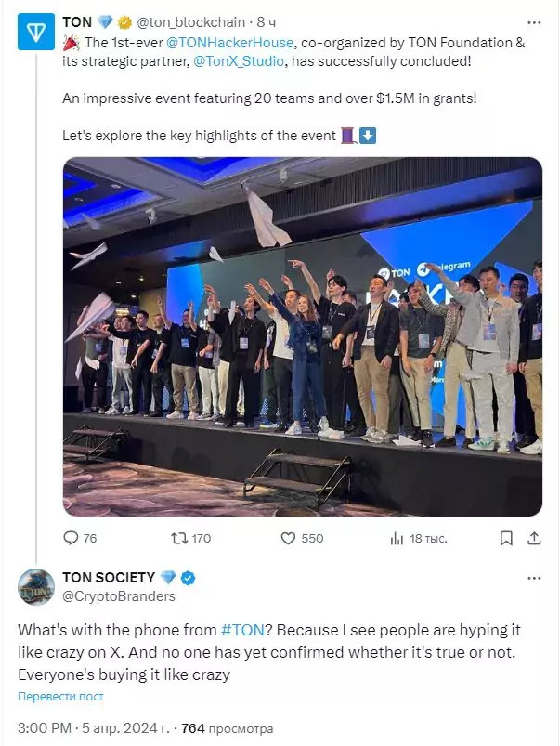
Task: Open the event stage photo
Action: pyautogui.click(x=302, y=334)
